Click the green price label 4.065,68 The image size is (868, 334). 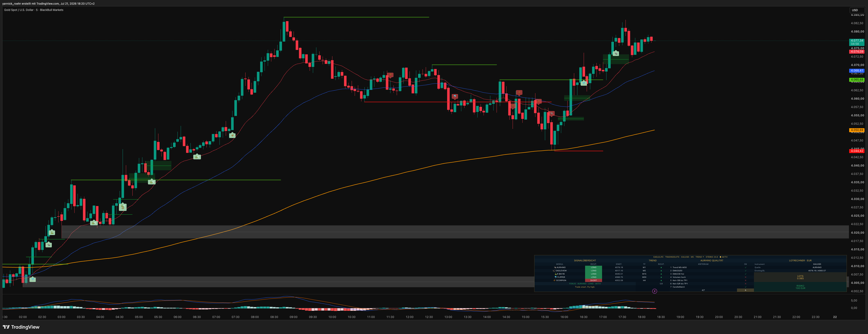[857, 80]
